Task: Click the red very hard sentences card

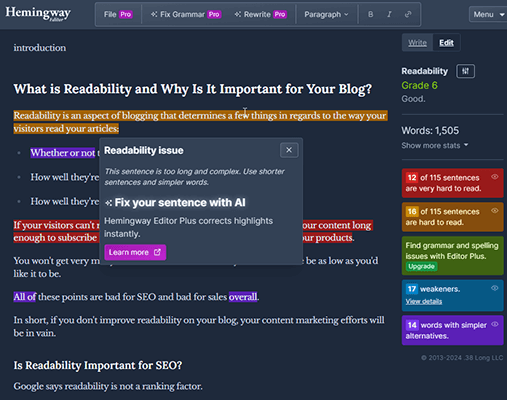Action: click(x=452, y=183)
